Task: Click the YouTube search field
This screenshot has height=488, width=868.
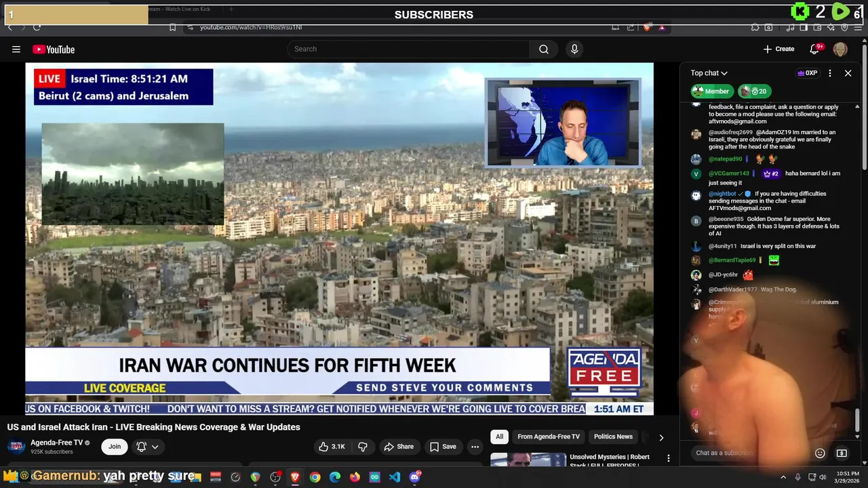Action: [408, 49]
